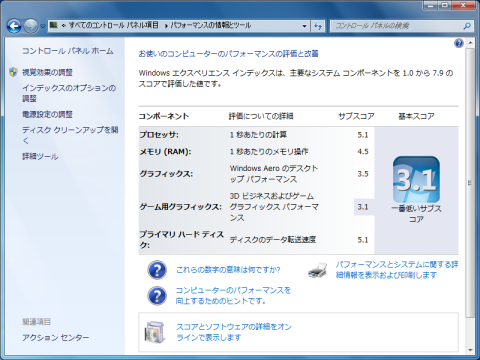Click the コンポーネント column header
The image size is (480, 360).
click(164, 116)
